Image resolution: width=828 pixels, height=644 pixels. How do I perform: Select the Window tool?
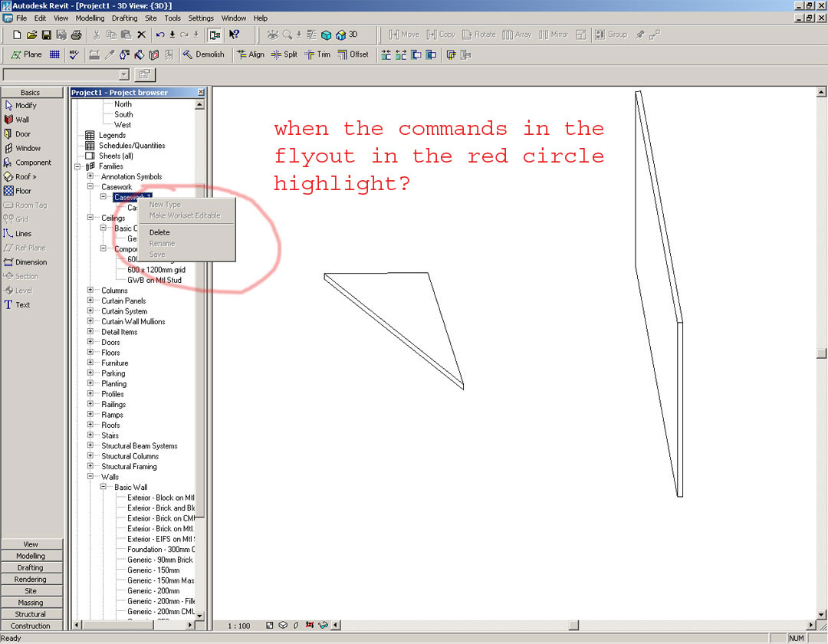tap(22, 148)
